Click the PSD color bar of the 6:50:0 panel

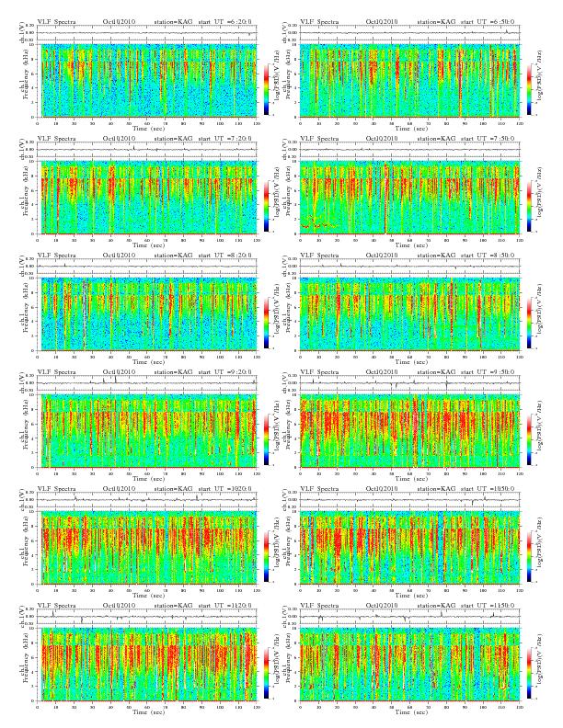[529, 89]
